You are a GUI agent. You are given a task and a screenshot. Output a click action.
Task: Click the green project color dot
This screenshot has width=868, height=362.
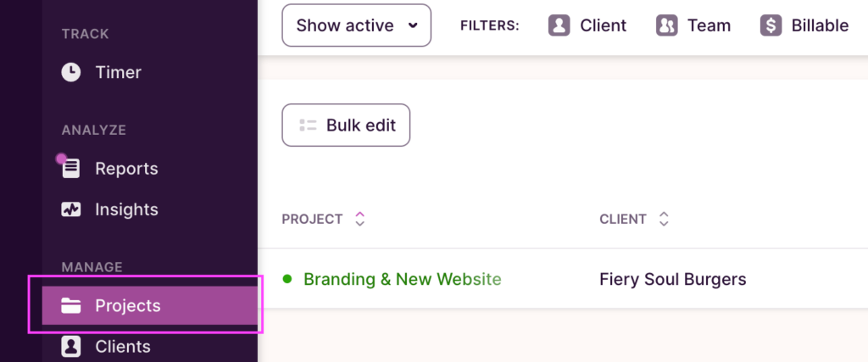point(287,279)
